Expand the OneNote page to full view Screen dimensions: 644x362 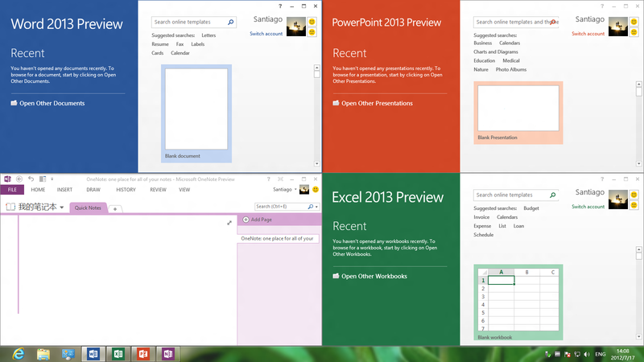coord(229,223)
